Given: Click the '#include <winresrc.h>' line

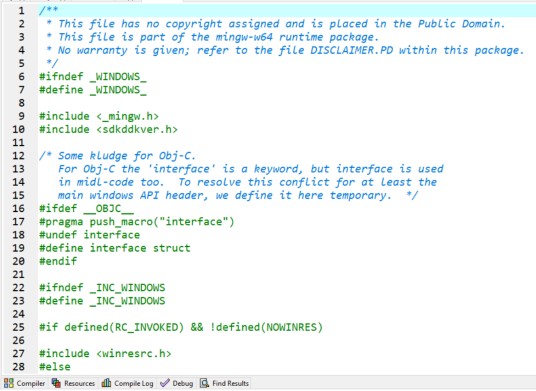Looking at the screenshot, I should 105,353.
